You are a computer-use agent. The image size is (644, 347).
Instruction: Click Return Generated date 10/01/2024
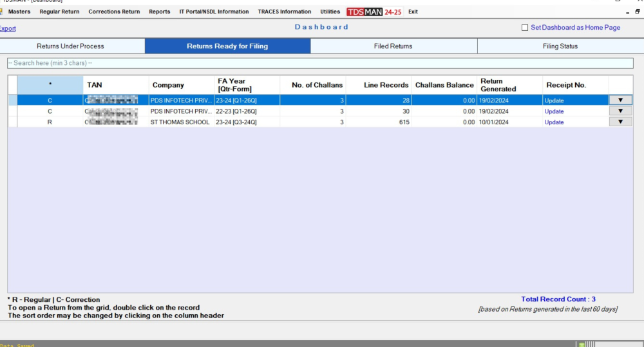click(494, 122)
